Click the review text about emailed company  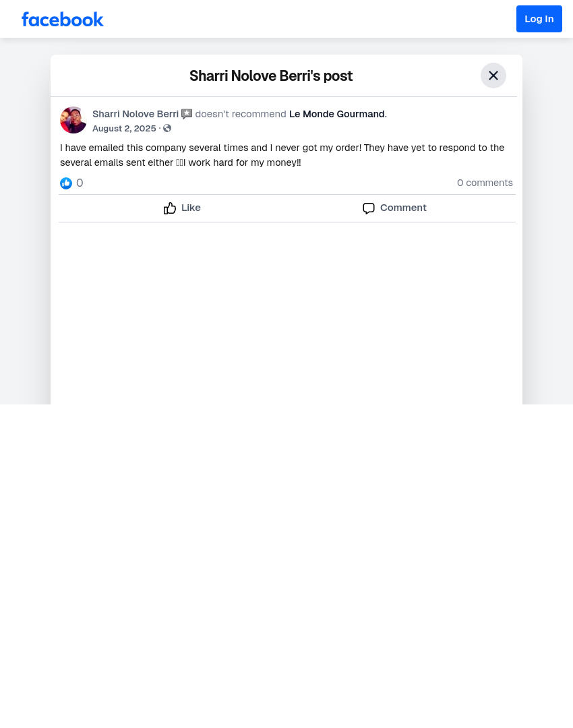(282, 155)
